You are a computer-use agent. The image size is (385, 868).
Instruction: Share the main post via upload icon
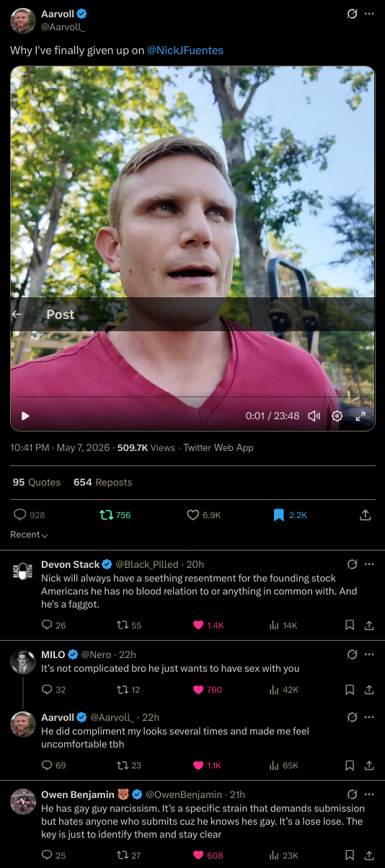[x=365, y=514]
